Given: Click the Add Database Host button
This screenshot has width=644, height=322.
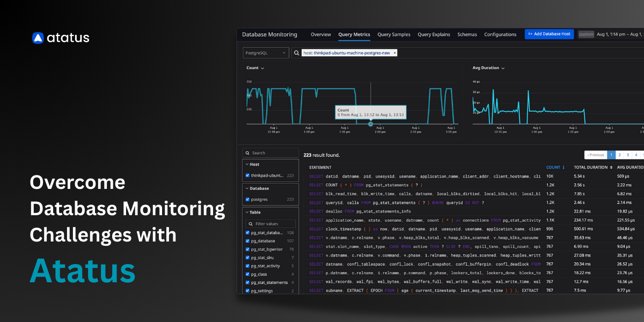Looking at the screenshot, I should click(x=549, y=34).
